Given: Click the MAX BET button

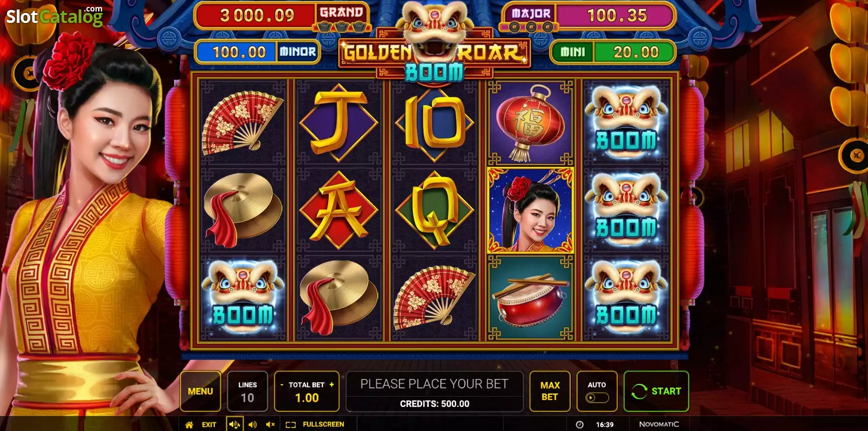Looking at the screenshot, I should 550,392.
